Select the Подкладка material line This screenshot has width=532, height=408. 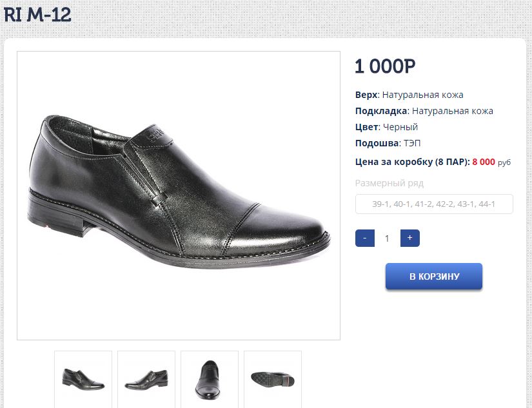[424, 111]
